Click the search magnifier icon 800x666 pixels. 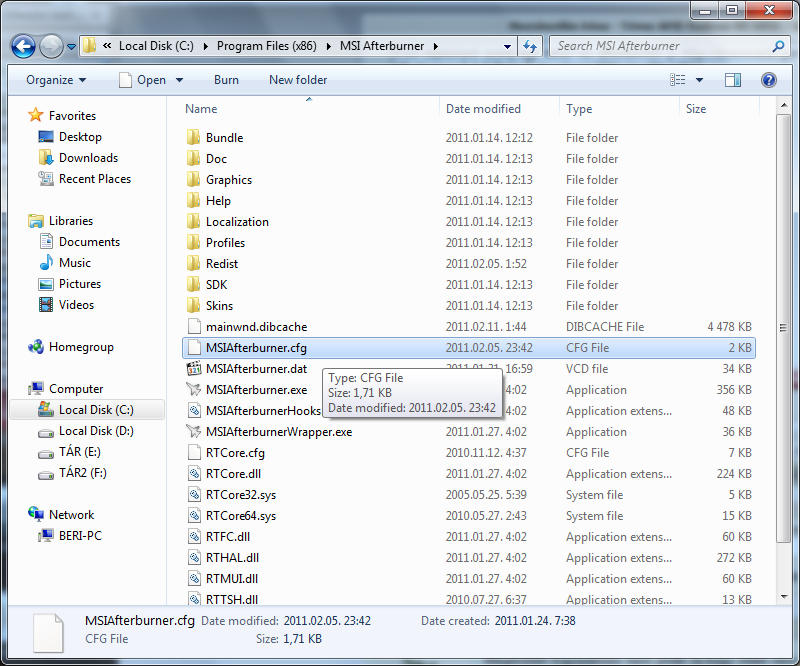click(779, 46)
